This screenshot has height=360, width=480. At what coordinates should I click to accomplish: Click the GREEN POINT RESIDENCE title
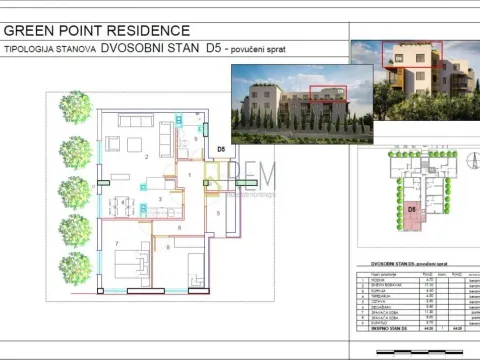click(x=97, y=31)
